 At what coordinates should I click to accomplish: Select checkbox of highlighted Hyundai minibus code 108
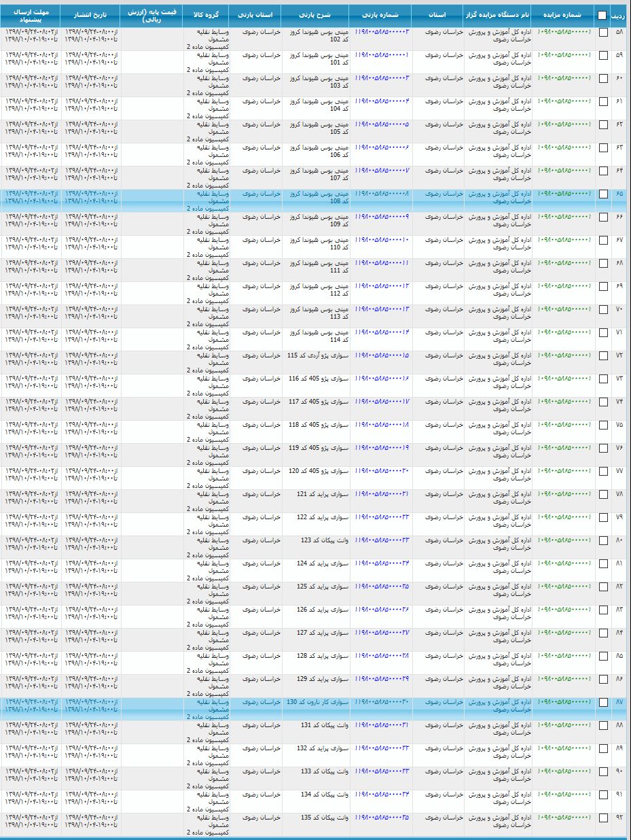603,195
